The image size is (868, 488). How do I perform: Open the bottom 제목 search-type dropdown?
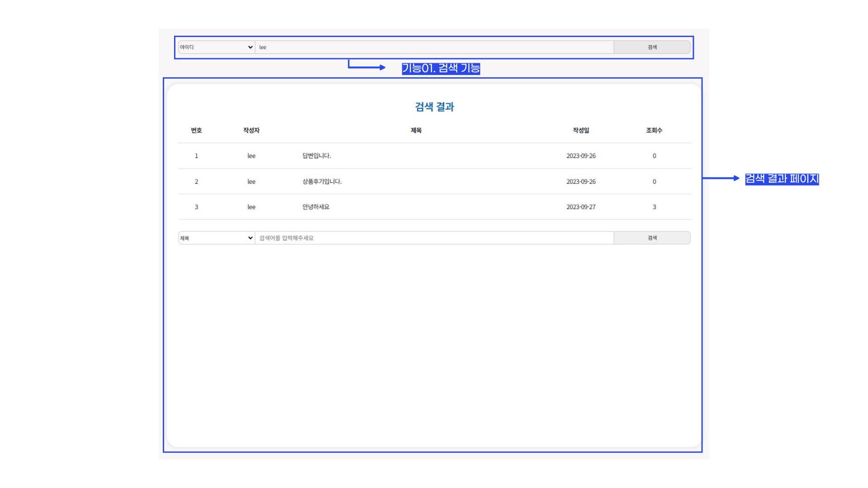(x=216, y=238)
